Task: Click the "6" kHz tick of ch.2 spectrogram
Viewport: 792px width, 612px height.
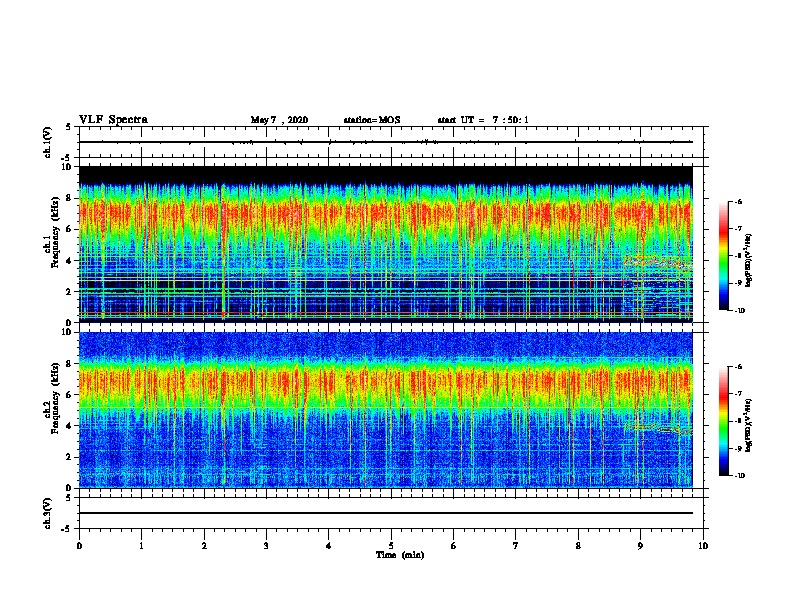Action: point(70,394)
